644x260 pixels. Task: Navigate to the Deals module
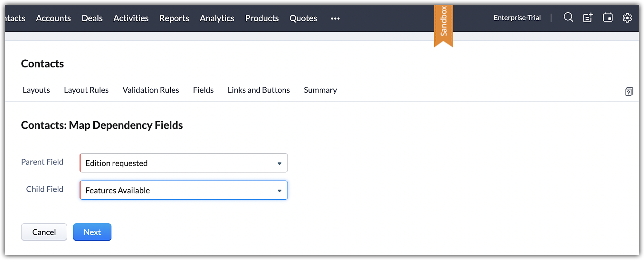coord(92,18)
